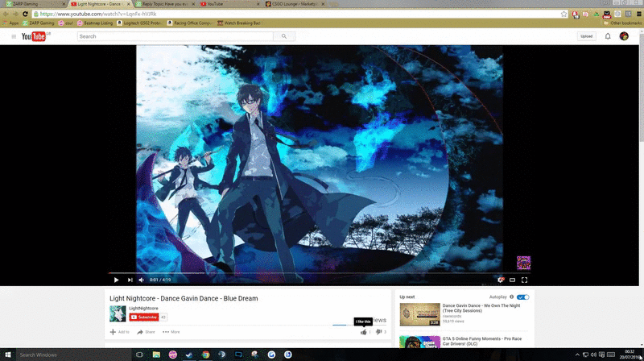Image resolution: width=644 pixels, height=361 pixels.
Task: Subscribe to LightNightcore channel
Action: [144, 317]
